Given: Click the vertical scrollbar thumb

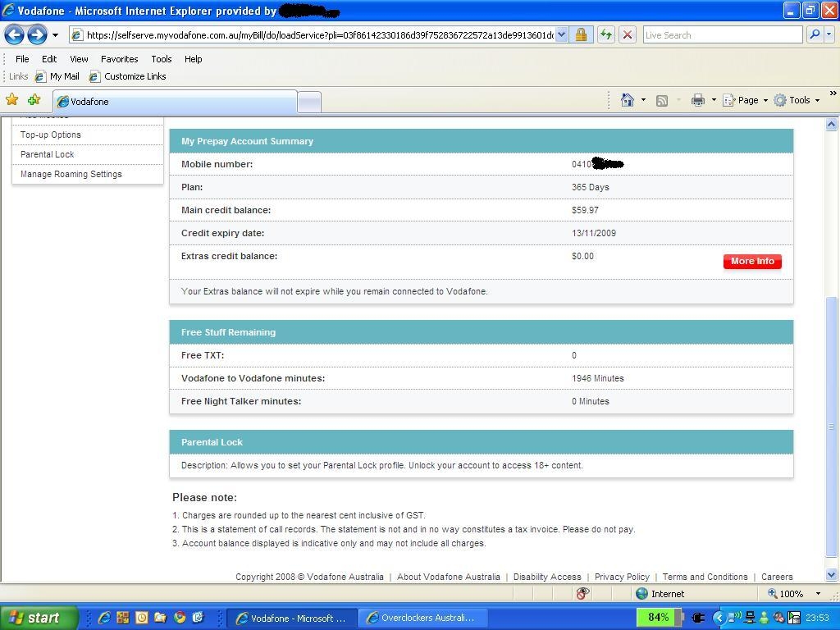Looking at the screenshot, I should (832, 427).
